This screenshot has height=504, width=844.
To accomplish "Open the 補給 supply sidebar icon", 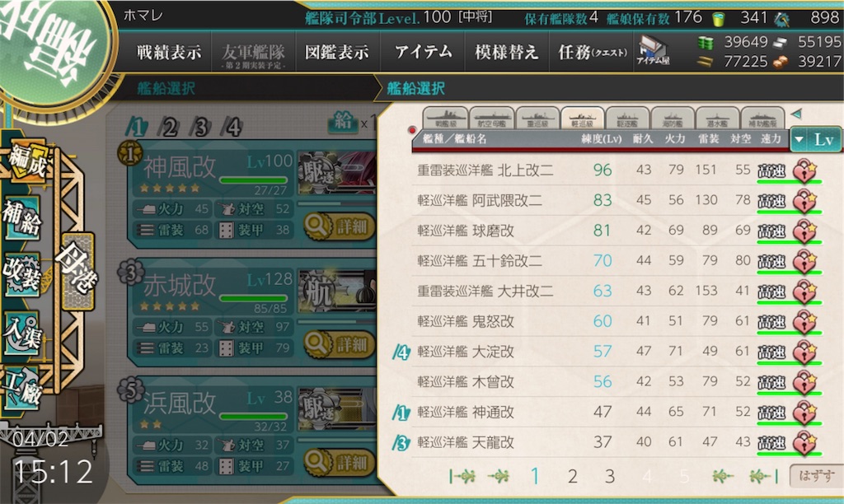I will point(23,217).
